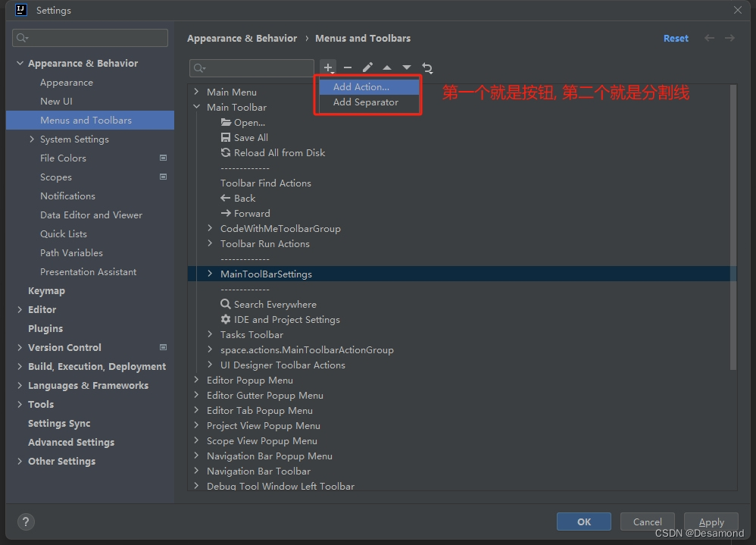Image resolution: width=756 pixels, height=545 pixels.
Task: Expand Build, Execution, Deployment section
Action: tap(20, 366)
